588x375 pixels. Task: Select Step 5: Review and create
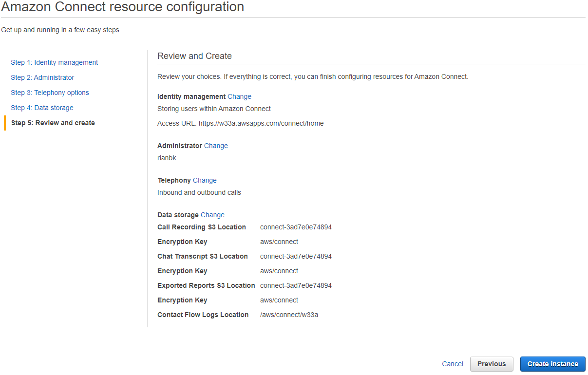[53, 123]
